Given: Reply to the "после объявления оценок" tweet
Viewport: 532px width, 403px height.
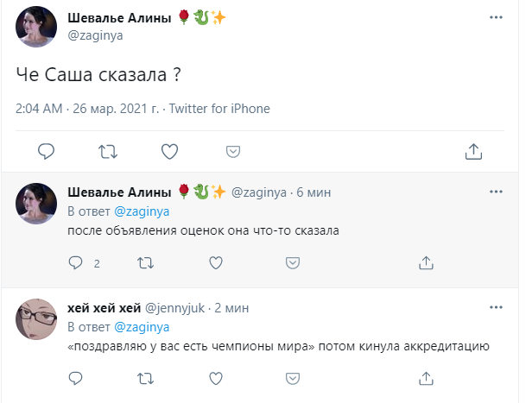Looking at the screenshot, I should click(75, 261).
